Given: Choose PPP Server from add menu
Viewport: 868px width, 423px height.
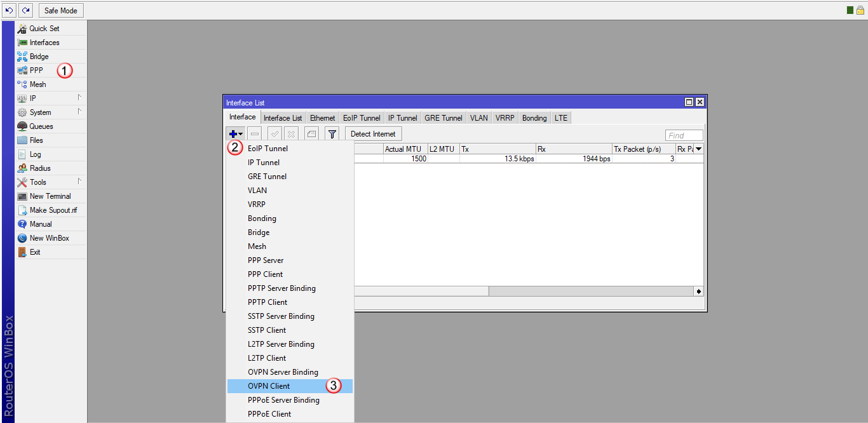Looking at the screenshot, I should pos(290,260).
